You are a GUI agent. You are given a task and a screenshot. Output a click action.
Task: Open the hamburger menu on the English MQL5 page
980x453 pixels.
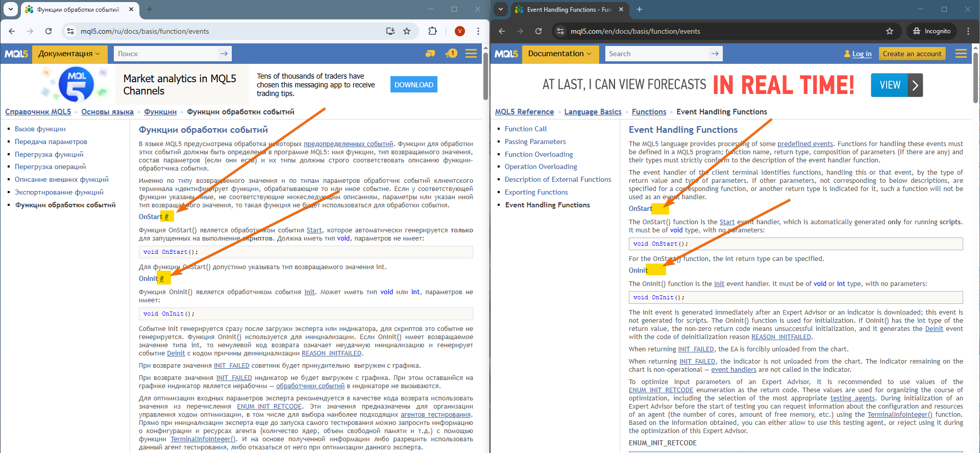pos(961,54)
